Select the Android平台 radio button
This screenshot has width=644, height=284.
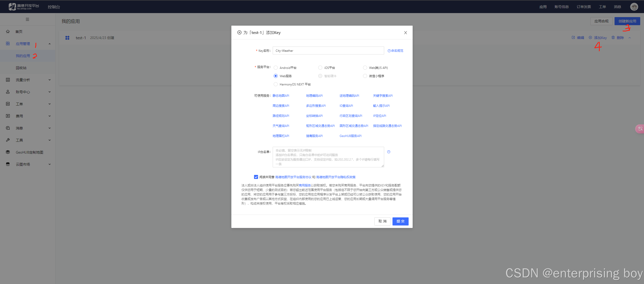[x=276, y=68]
